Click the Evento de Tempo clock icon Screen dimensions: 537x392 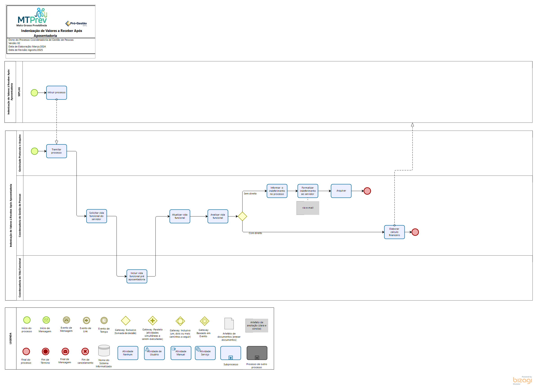coord(104,321)
